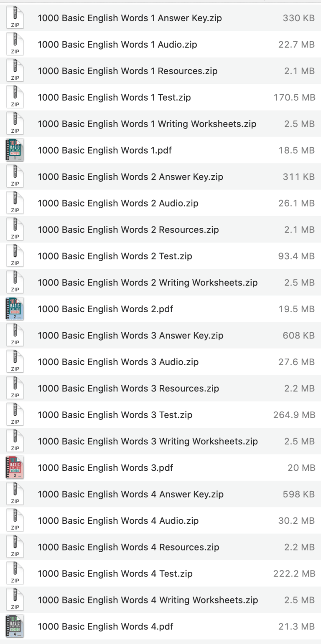
Task: Open 1000 Basic English Words 3.pdf
Action: (105, 467)
